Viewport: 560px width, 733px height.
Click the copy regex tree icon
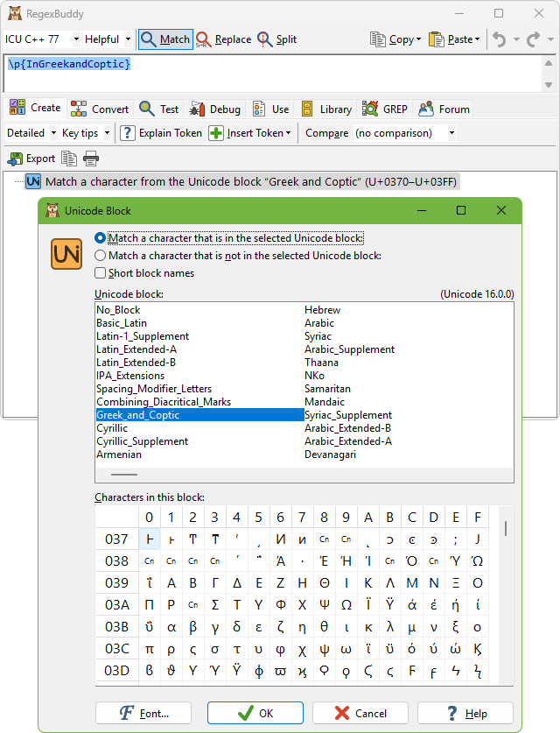coord(69,159)
